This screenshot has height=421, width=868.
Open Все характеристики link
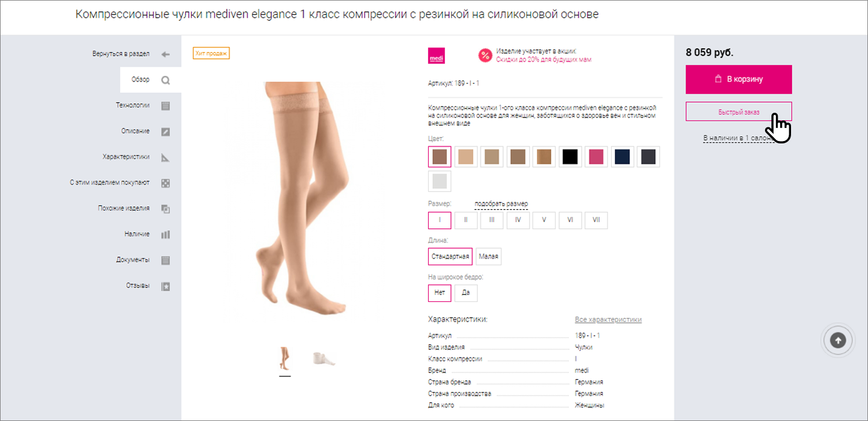[x=608, y=319]
